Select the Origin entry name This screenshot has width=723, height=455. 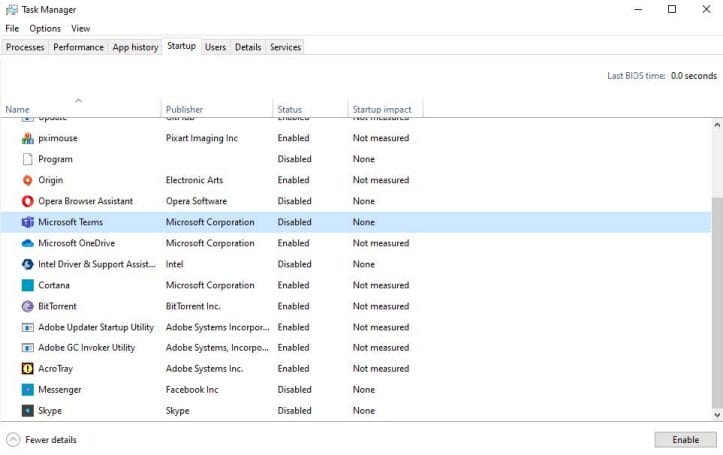pyautogui.click(x=50, y=180)
